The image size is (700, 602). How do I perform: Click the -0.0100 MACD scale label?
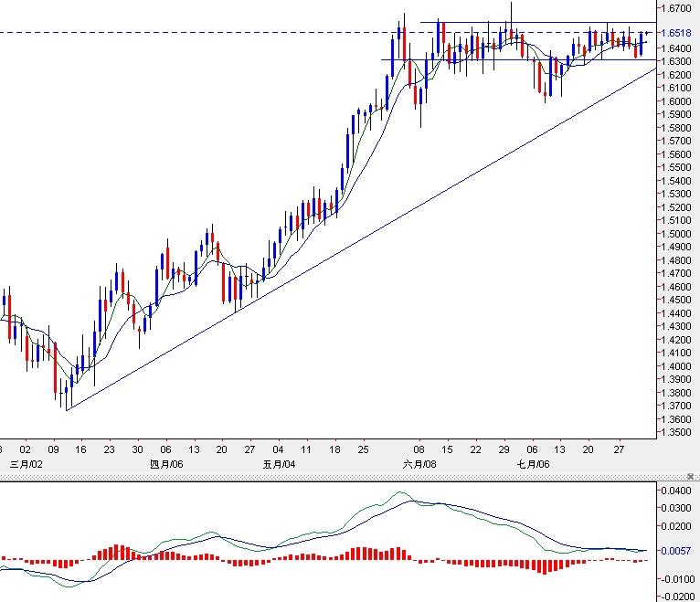tap(677, 579)
